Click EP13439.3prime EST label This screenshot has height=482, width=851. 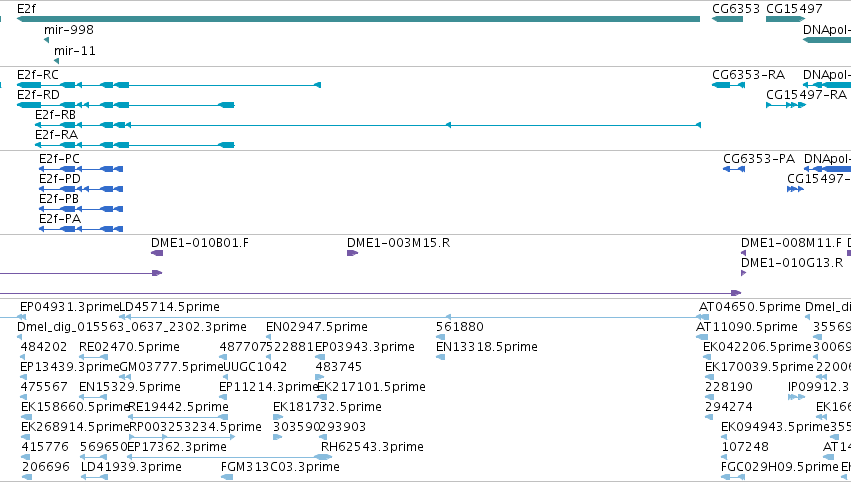69,367
